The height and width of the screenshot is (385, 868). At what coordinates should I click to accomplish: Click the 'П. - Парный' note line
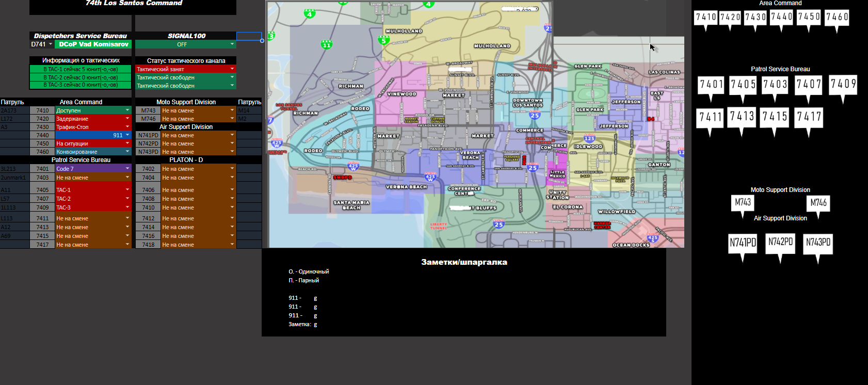coord(303,280)
